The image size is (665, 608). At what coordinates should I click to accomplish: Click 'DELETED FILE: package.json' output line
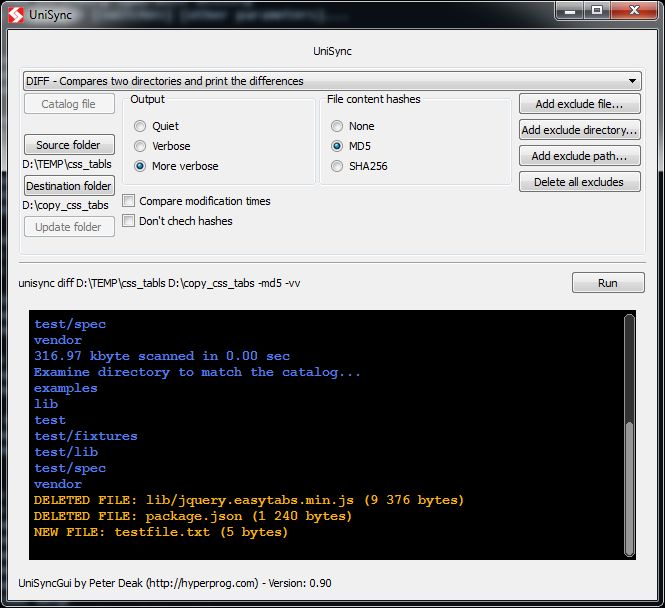[x=193, y=516]
